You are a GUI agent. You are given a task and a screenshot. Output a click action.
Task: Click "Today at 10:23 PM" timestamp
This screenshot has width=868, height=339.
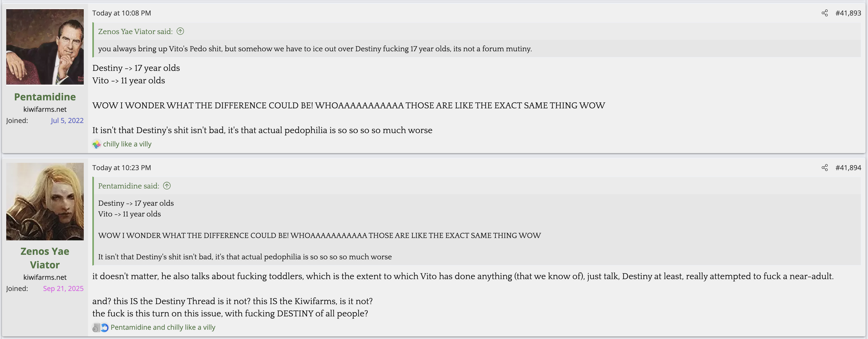pyautogui.click(x=121, y=168)
